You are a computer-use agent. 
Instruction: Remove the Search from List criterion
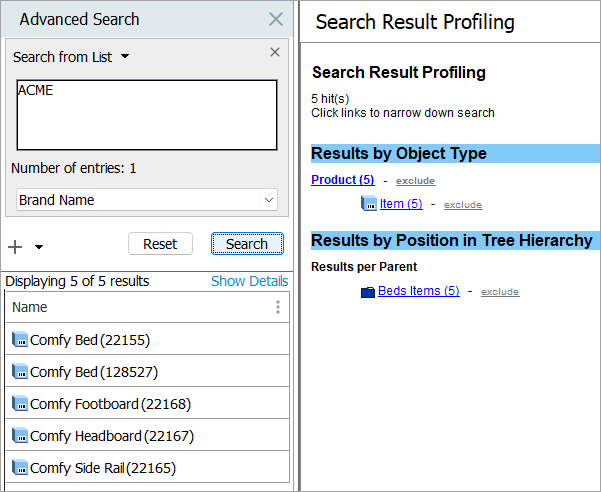pos(275,53)
